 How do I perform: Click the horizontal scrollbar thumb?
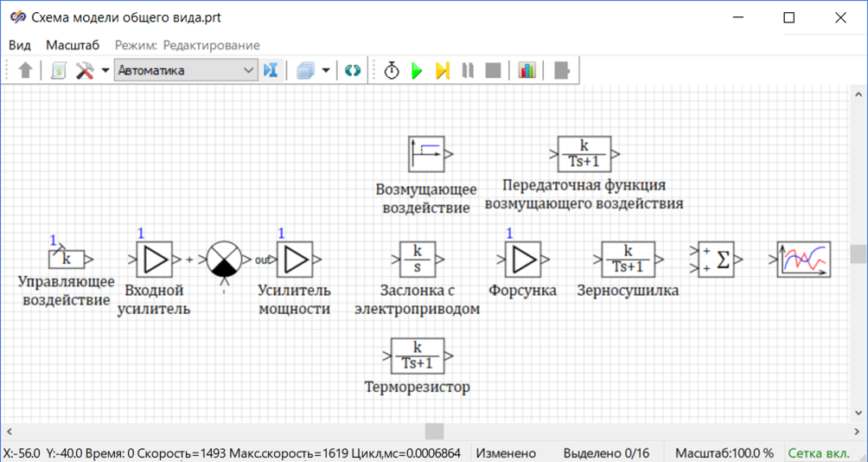point(434,431)
